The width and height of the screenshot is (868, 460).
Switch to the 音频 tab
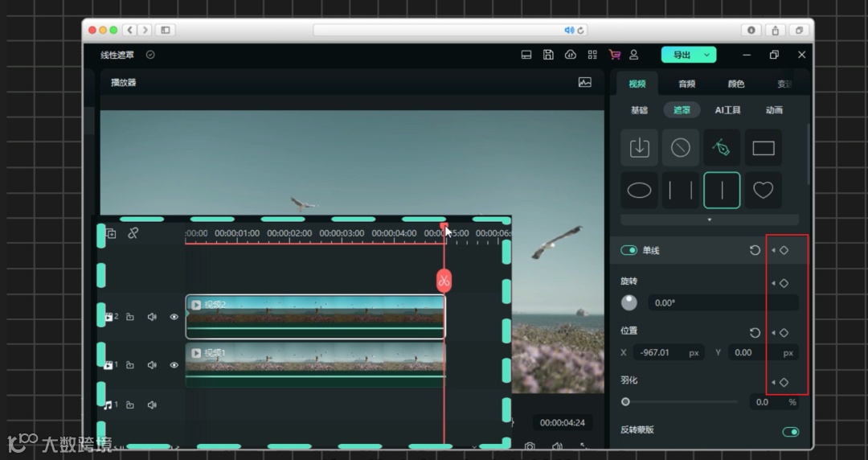686,84
